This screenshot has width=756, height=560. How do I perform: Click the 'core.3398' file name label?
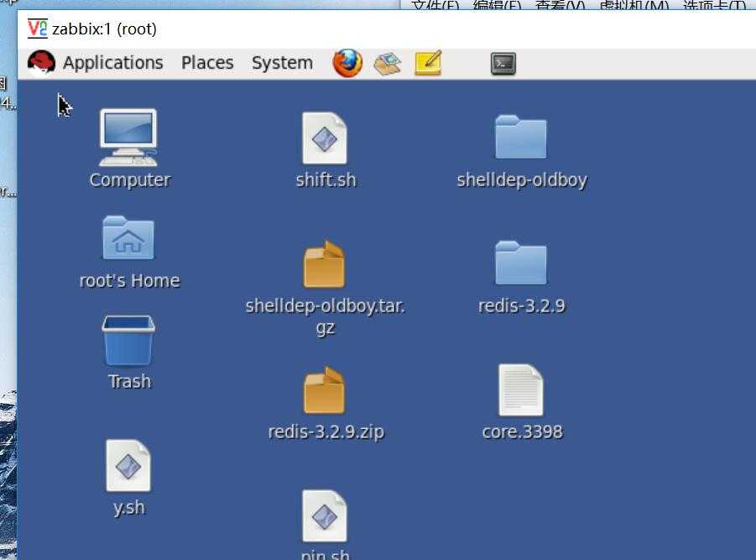(x=522, y=432)
